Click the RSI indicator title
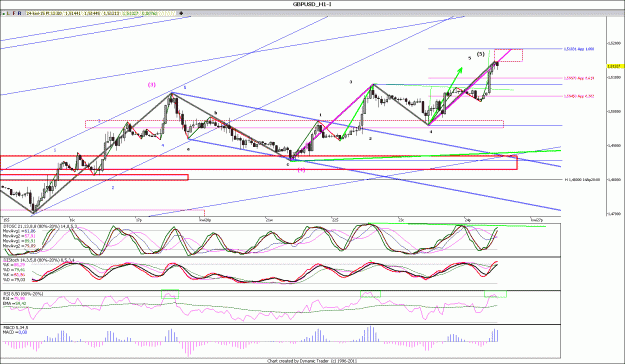Image resolution: width=625 pixels, height=364 pixels. coord(23,294)
